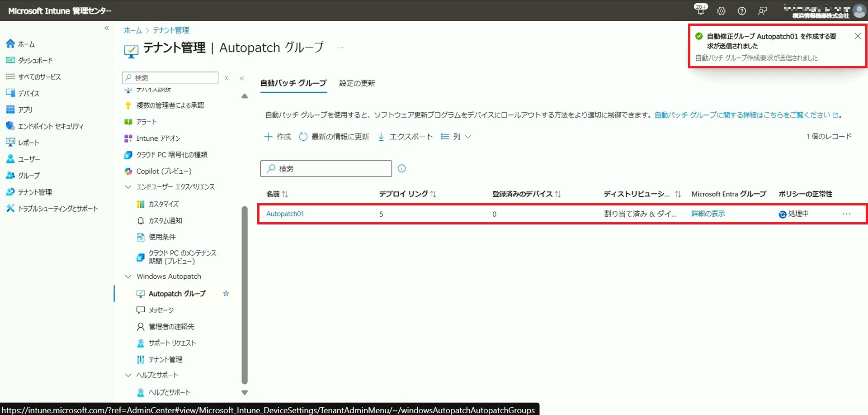This screenshot has height=415, width=868.
Task: Open the feedback person icon
Action: 763,11
